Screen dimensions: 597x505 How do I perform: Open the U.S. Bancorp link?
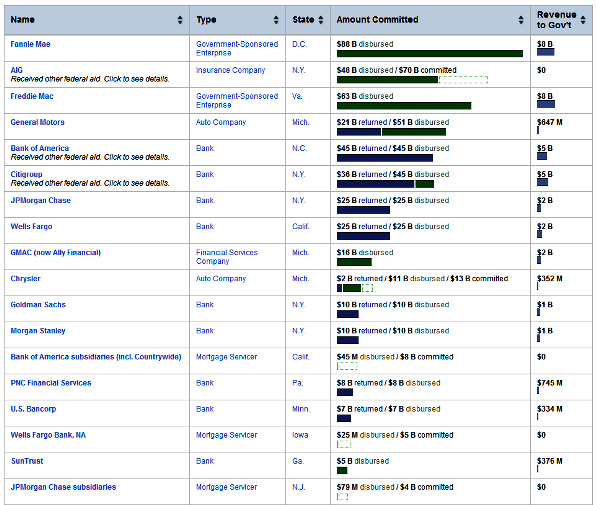pyautogui.click(x=33, y=409)
